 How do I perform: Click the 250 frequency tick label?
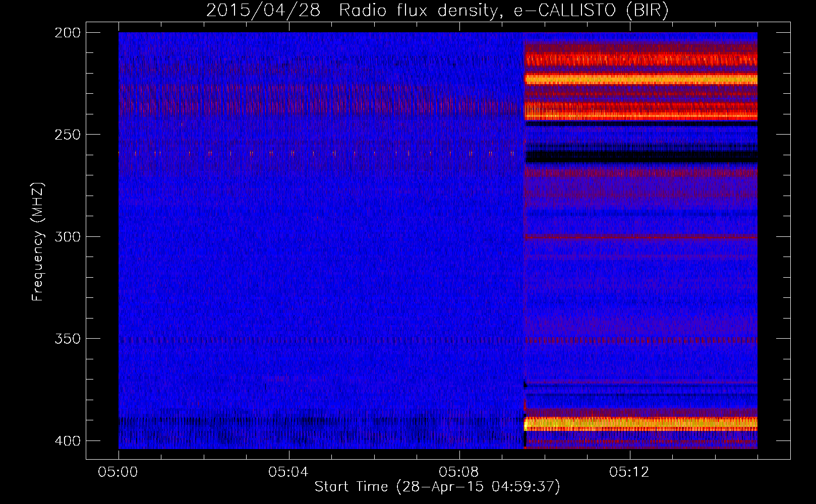coord(68,135)
